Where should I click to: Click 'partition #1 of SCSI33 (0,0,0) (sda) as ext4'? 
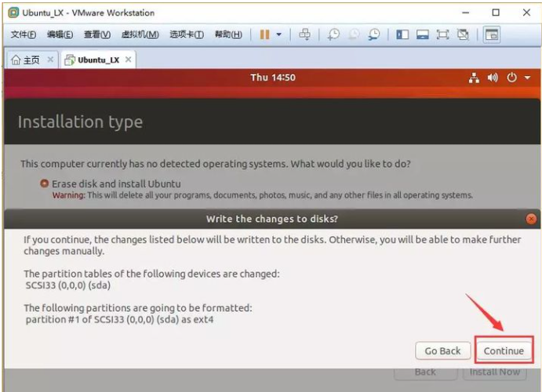(119, 319)
